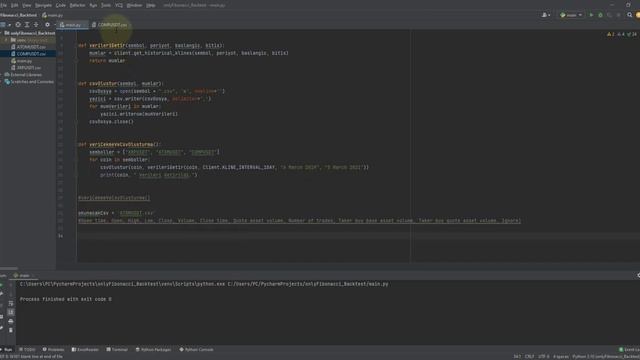The height and width of the screenshot is (360, 640).
Task: Click main.py in the breadcrumb bar
Action: coord(53,15)
